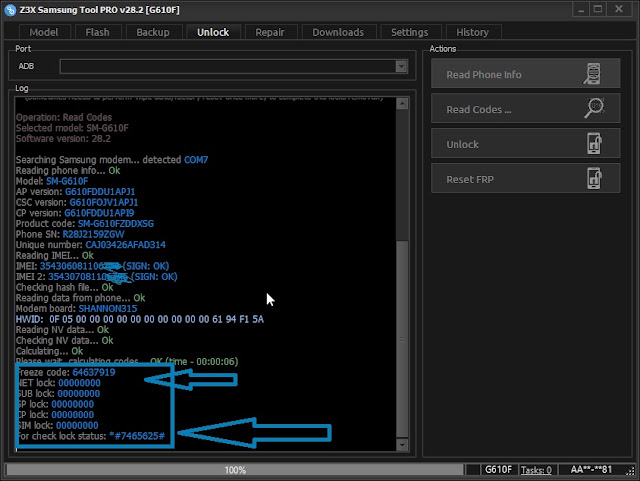Viewport: 640px width, 481px height.
Task: Click the Freeze code 64637919 value
Action: click(94, 372)
